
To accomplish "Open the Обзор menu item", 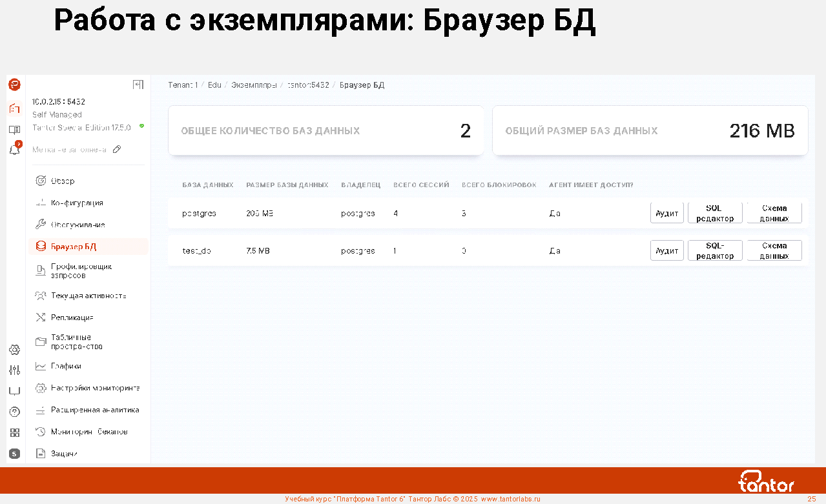I will 63,181.
